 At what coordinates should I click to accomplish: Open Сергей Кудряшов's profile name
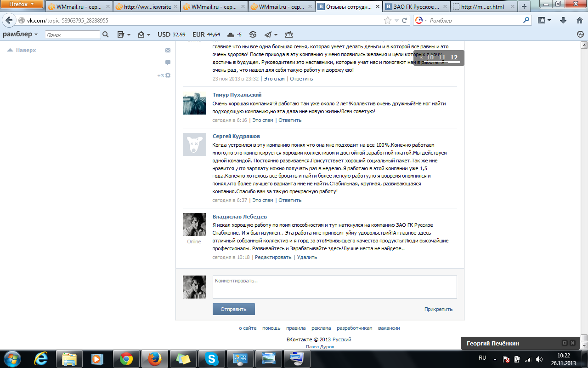pyautogui.click(x=236, y=136)
